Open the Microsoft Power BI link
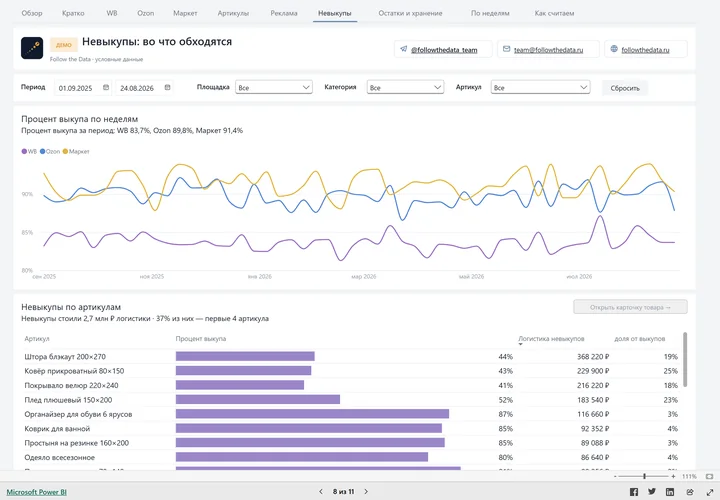 click(37, 492)
